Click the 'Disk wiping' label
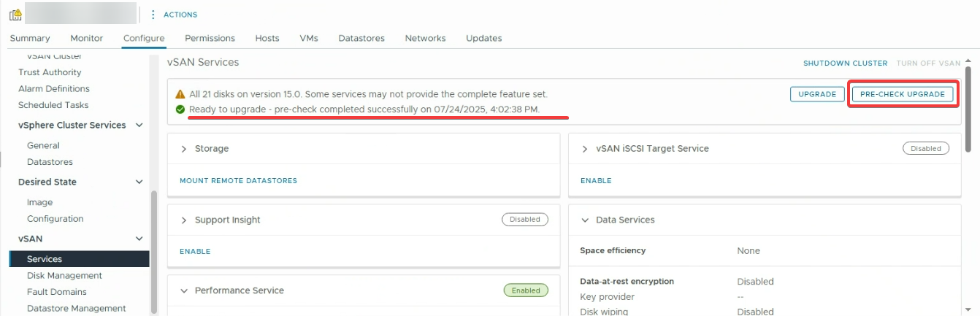This screenshot has height=316, width=980. coord(604,312)
